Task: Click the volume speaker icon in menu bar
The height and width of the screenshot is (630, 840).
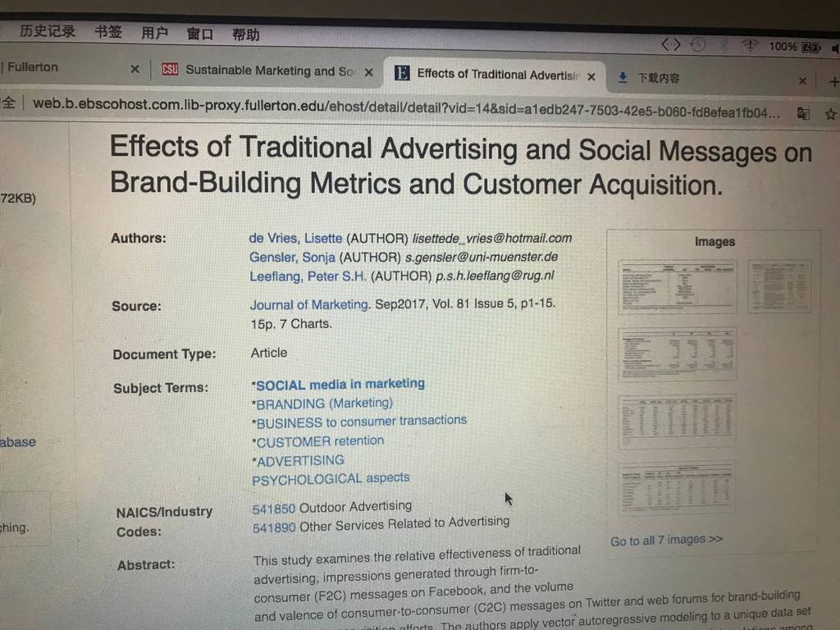Action: tap(835, 48)
